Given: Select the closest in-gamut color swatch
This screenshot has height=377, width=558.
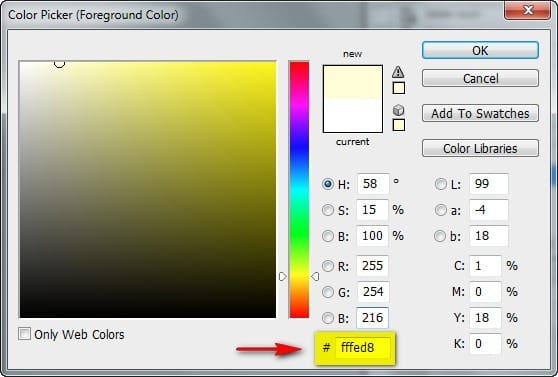Looking at the screenshot, I should point(399,88).
